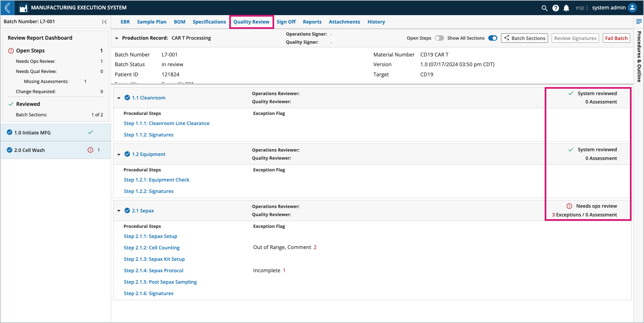The width and height of the screenshot is (644, 323).
Task: Click the 3 Exceptions / 0 Assessment text
Action: pos(584,215)
